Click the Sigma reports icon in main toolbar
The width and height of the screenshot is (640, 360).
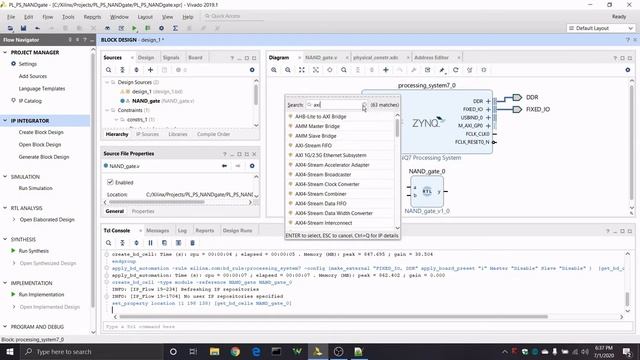[x=175, y=28]
